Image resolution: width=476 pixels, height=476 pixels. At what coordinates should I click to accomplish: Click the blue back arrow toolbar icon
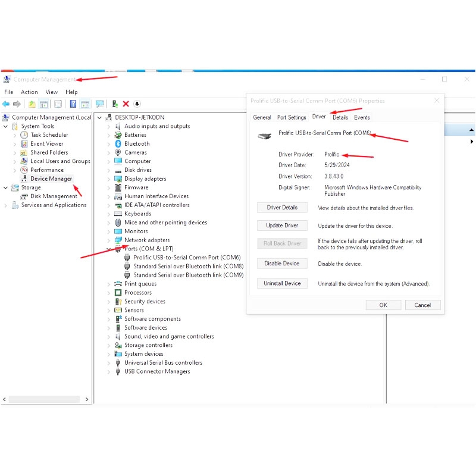[x=6, y=104]
